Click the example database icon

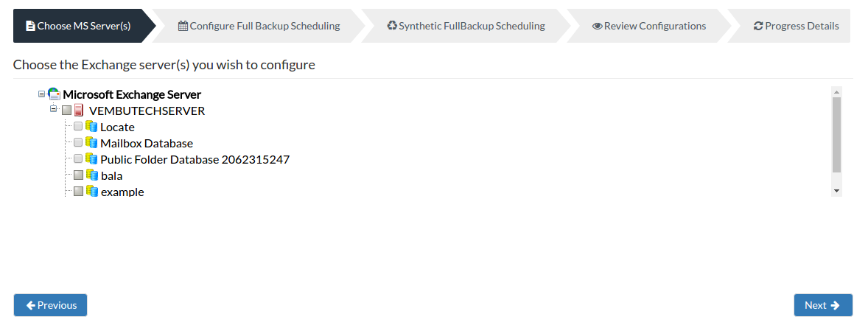point(92,191)
